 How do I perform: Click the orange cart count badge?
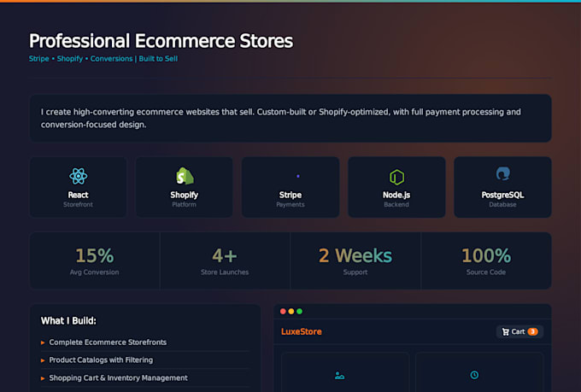532,331
